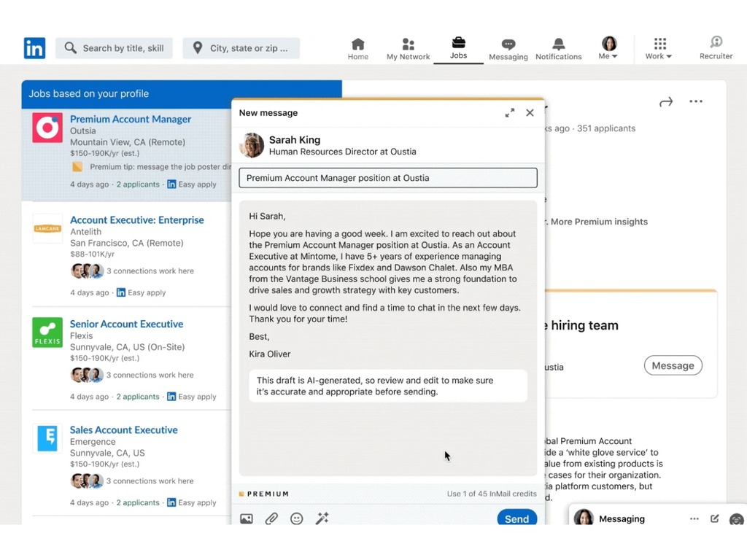Click 'Use 1 of 45 InMail credits' text
This screenshot has width=747, height=560.
(492, 494)
